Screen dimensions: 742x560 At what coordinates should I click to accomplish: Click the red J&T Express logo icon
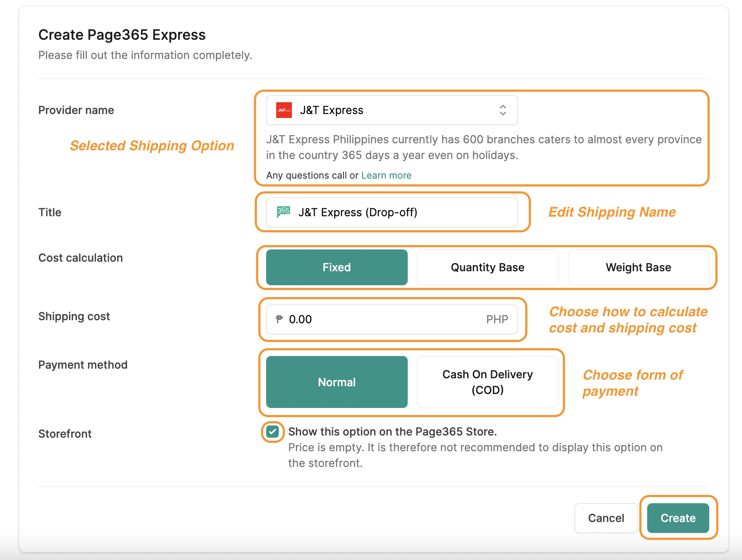(x=284, y=110)
